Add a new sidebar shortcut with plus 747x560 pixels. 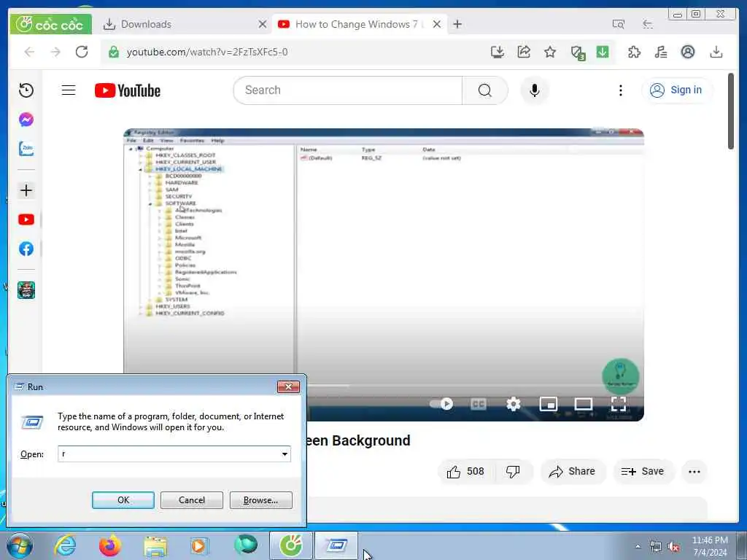tap(26, 190)
